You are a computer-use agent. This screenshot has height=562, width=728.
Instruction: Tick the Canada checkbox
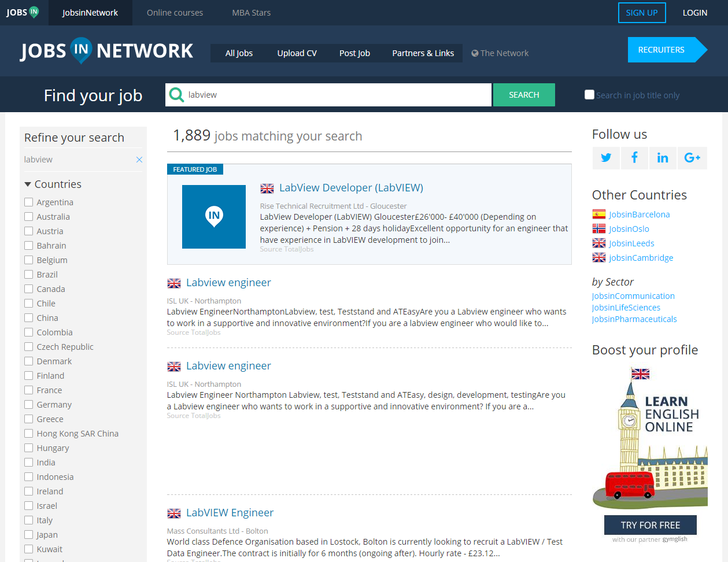point(28,289)
